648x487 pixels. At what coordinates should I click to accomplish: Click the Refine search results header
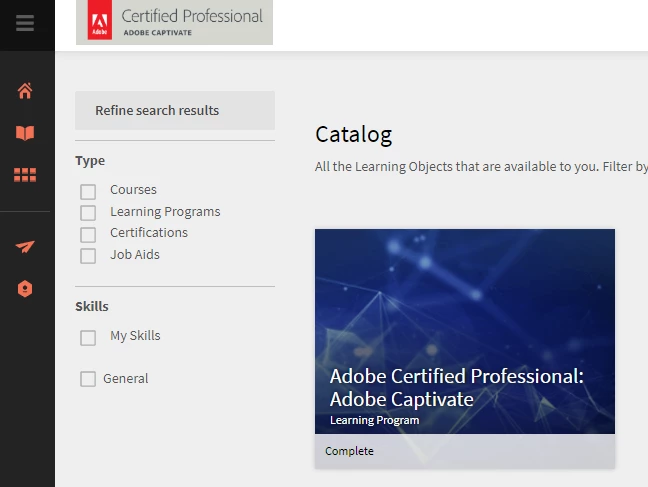coord(175,110)
